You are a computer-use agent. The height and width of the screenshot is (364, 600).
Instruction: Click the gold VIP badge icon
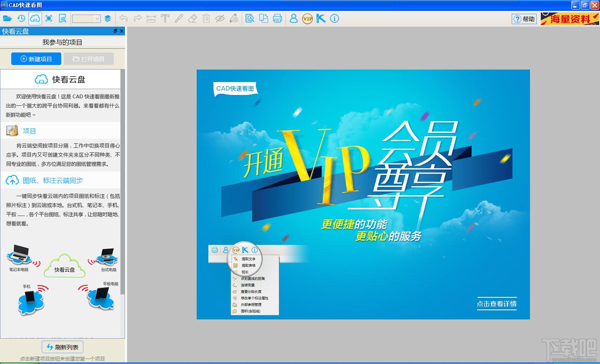pyautogui.click(x=307, y=18)
